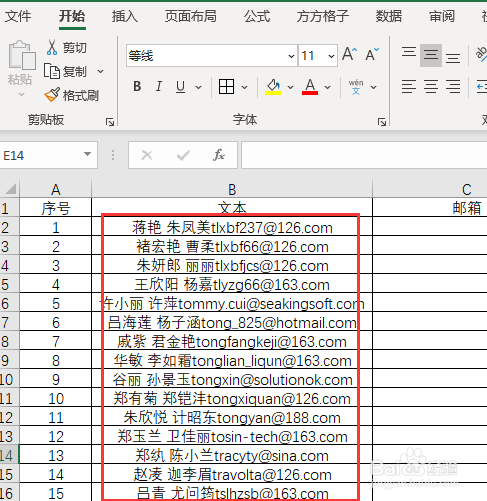Select column A header
The image size is (487, 501).
tap(56, 189)
